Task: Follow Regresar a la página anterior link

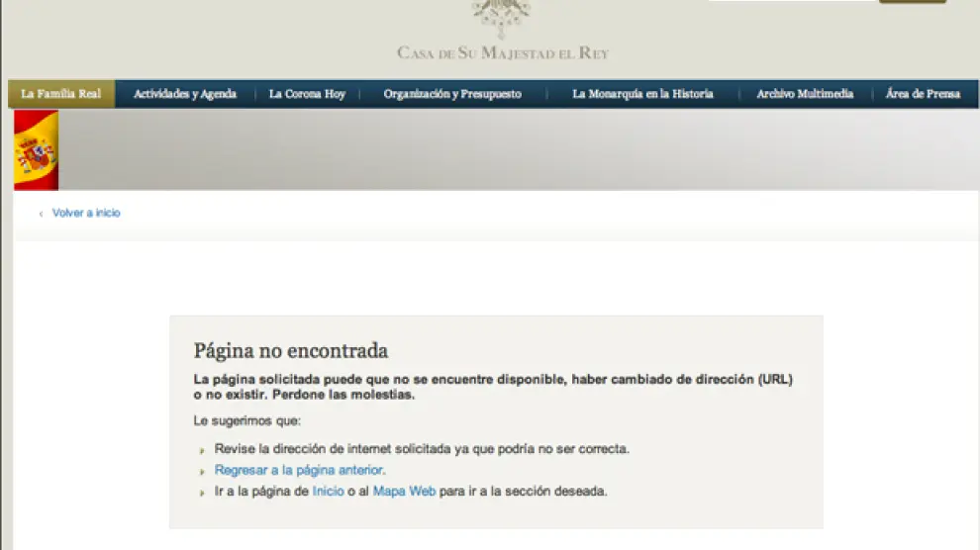Action: point(299,470)
